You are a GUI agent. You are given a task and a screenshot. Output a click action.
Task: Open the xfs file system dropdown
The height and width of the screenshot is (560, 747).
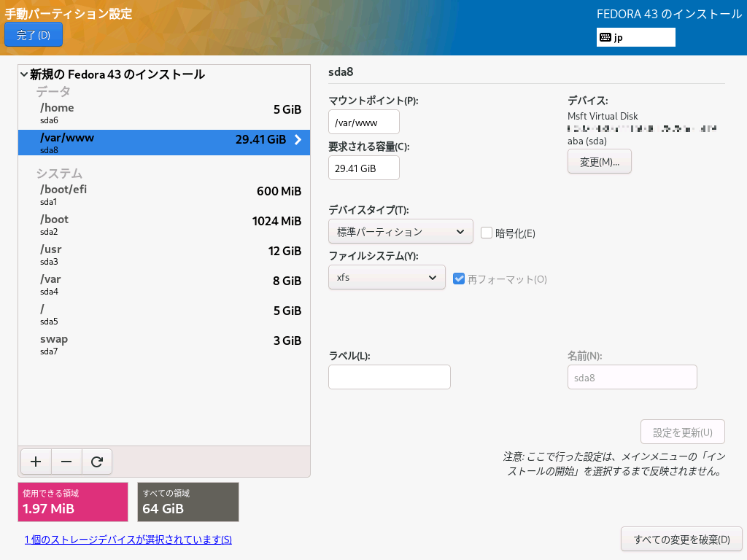(387, 277)
